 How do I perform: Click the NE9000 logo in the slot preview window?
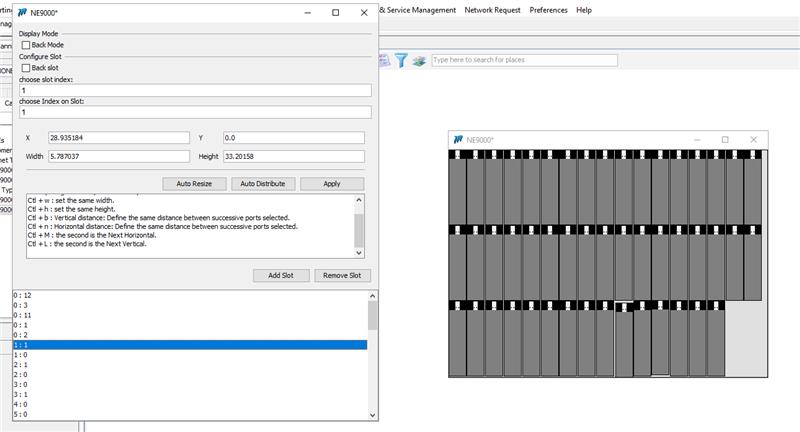coord(458,140)
